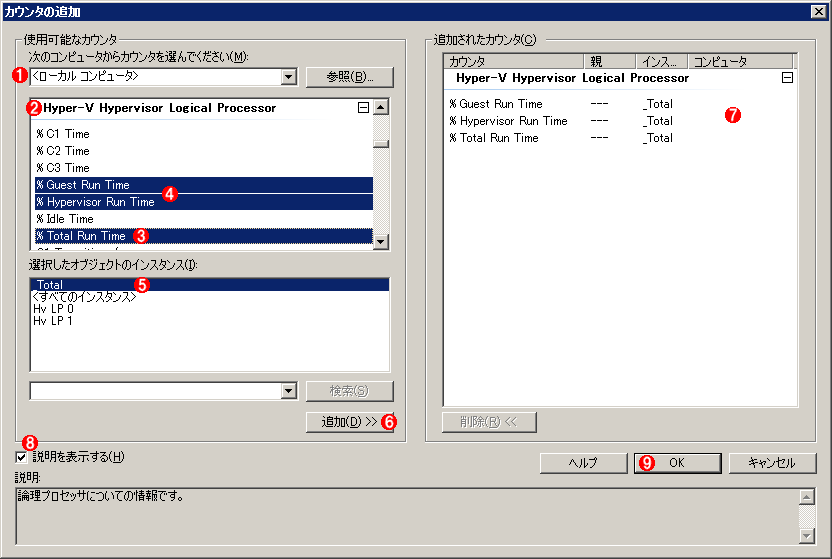
Task: Click the インス... column header
Action: coord(662,62)
